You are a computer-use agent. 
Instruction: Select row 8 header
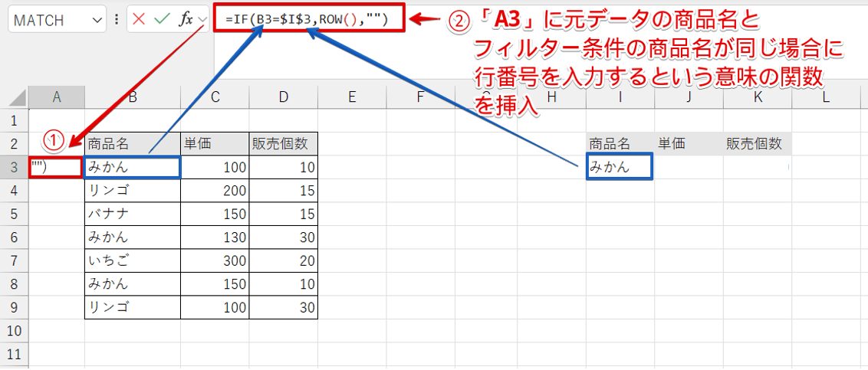pyautogui.click(x=15, y=283)
